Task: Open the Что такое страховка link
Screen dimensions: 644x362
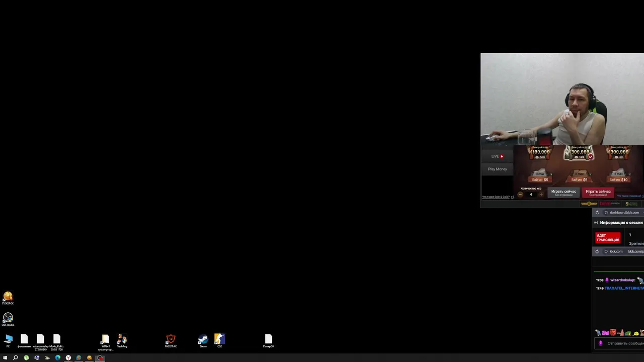Action: pos(629,196)
